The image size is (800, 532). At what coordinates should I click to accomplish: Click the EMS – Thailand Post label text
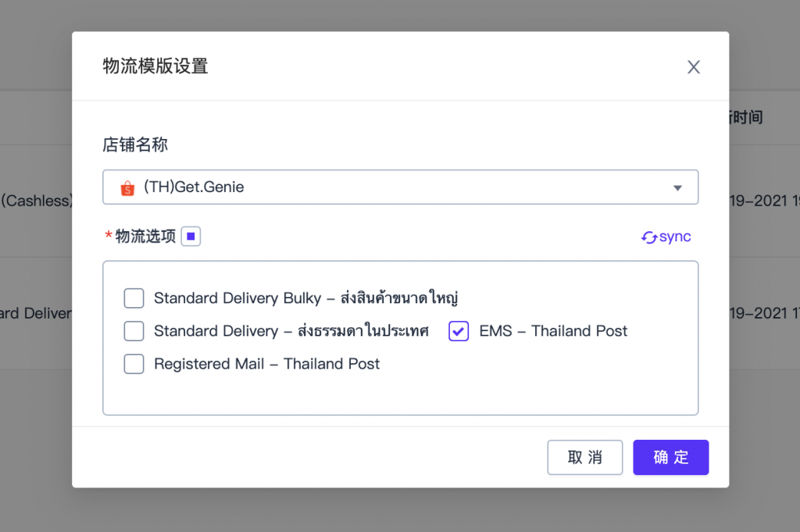point(553,331)
